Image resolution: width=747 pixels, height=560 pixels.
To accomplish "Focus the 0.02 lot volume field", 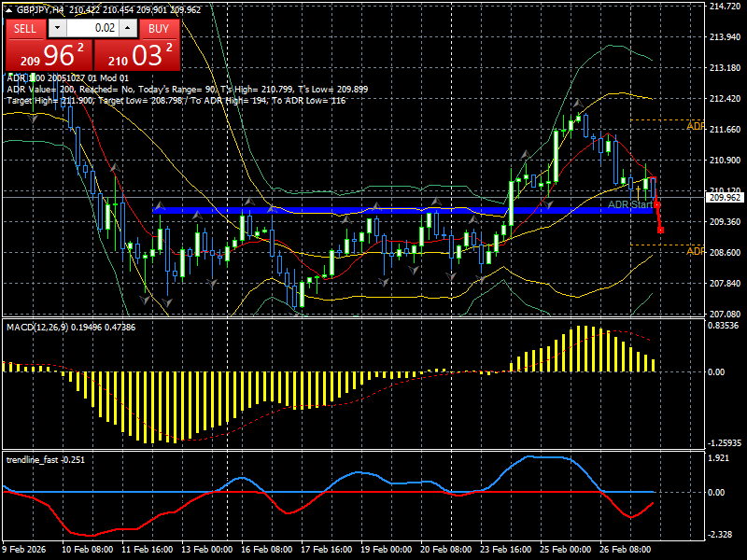I will pos(92,29).
